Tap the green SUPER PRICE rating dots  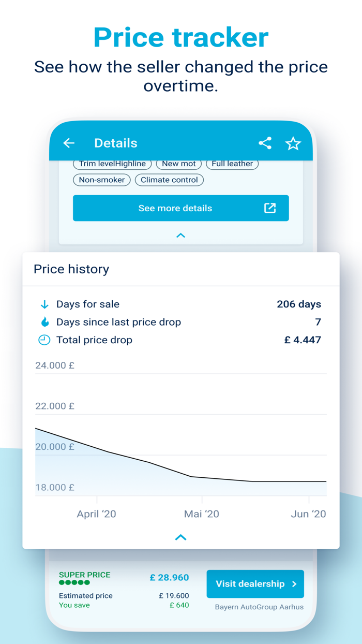pyautogui.click(x=74, y=583)
